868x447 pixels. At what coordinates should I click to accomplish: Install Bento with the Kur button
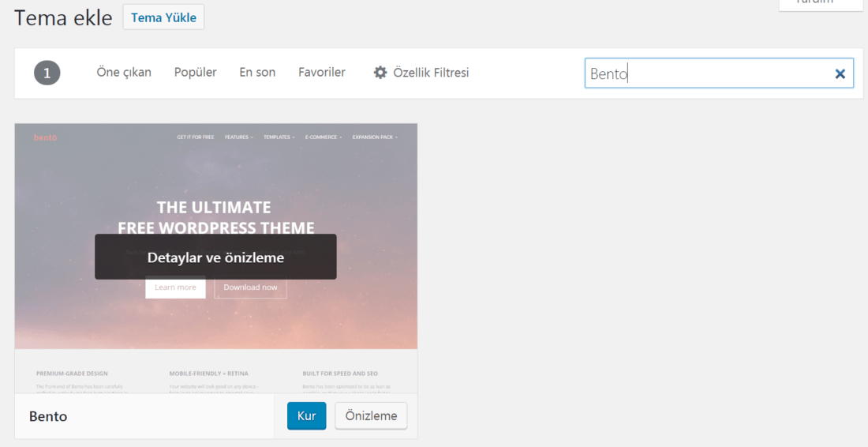click(307, 416)
